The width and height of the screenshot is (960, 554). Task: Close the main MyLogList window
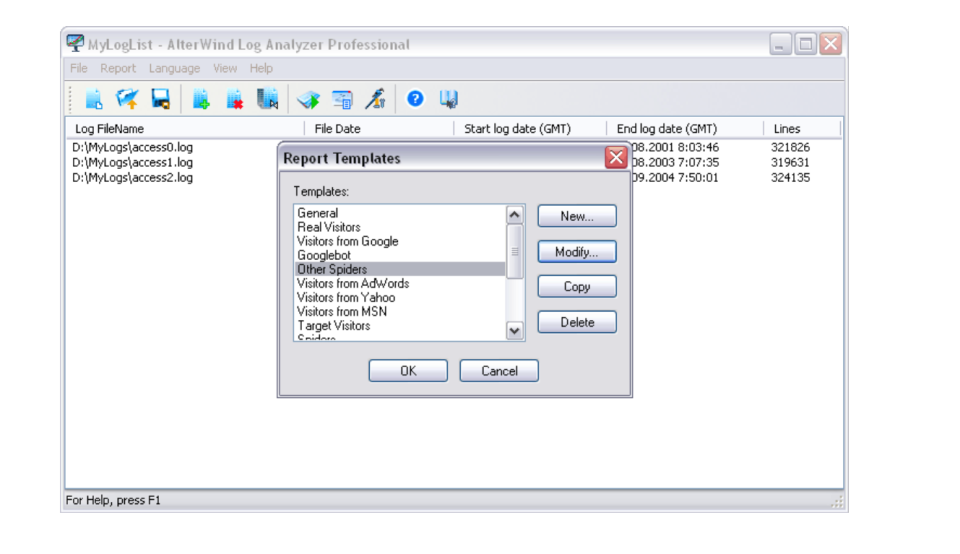point(831,44)
